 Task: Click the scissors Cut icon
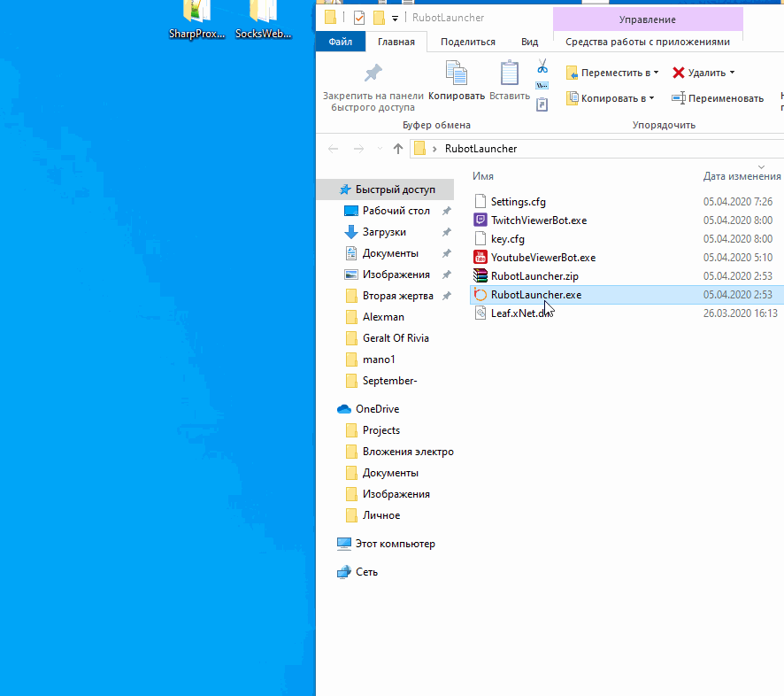542,67
